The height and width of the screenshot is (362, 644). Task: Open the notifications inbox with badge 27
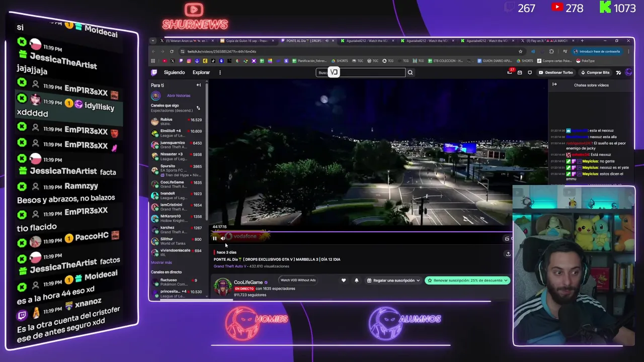click(x=510, y=72)
